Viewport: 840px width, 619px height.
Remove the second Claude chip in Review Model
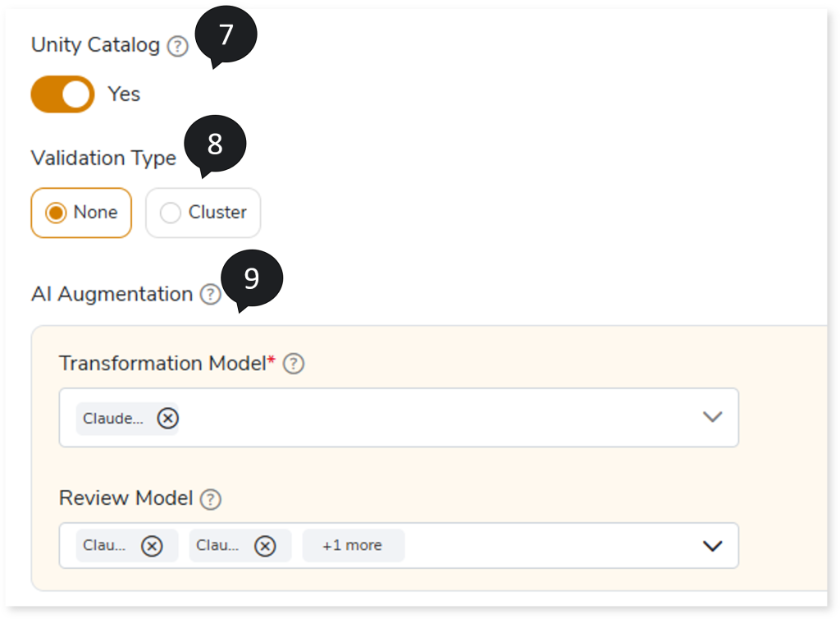264,546
